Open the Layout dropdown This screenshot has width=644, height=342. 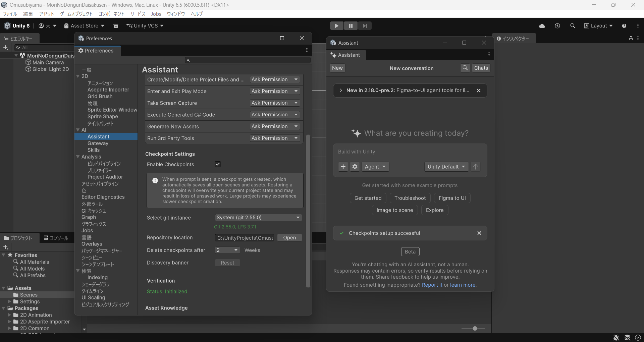pos(598,26)
